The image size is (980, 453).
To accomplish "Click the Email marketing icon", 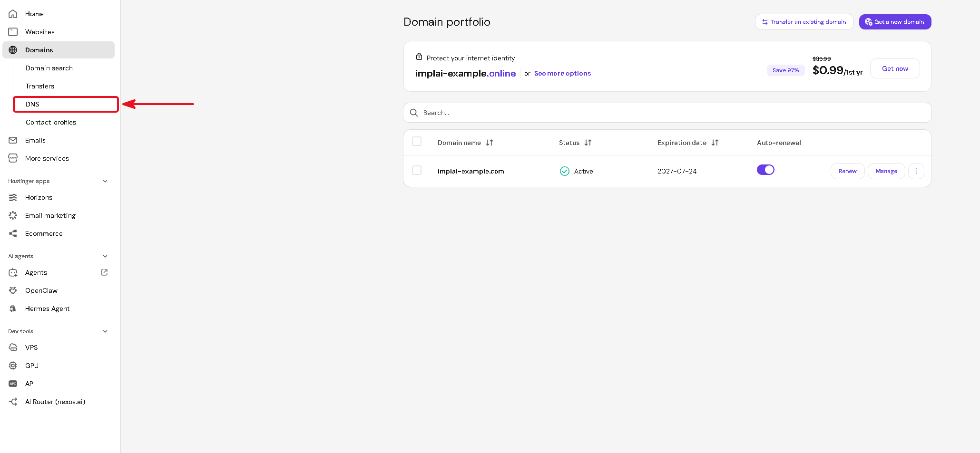I will click(13, 215).
